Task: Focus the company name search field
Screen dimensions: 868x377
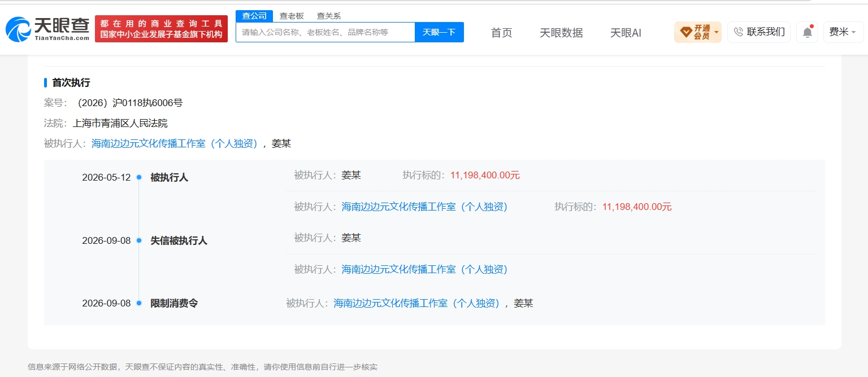Action: (325, 32)
